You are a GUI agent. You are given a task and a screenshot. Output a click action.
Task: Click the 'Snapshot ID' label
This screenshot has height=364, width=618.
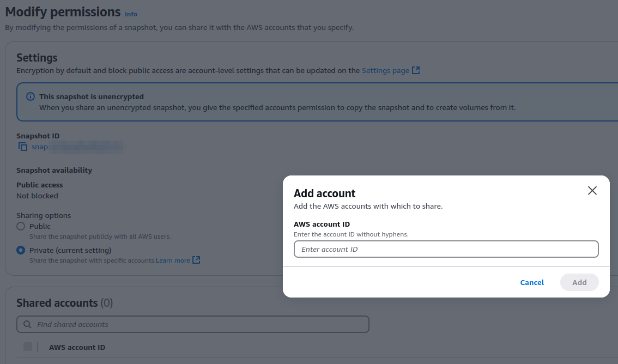[x=38, y=136]
